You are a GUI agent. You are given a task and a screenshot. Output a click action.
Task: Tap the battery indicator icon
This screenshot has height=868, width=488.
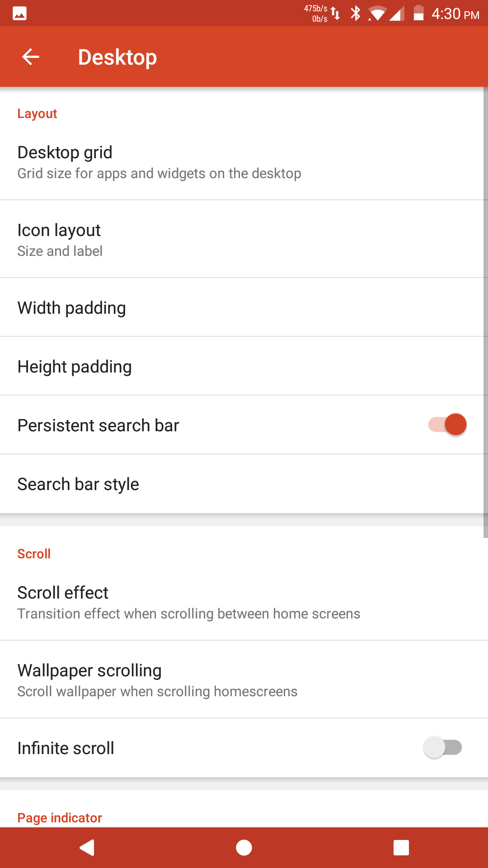[418, 13]
